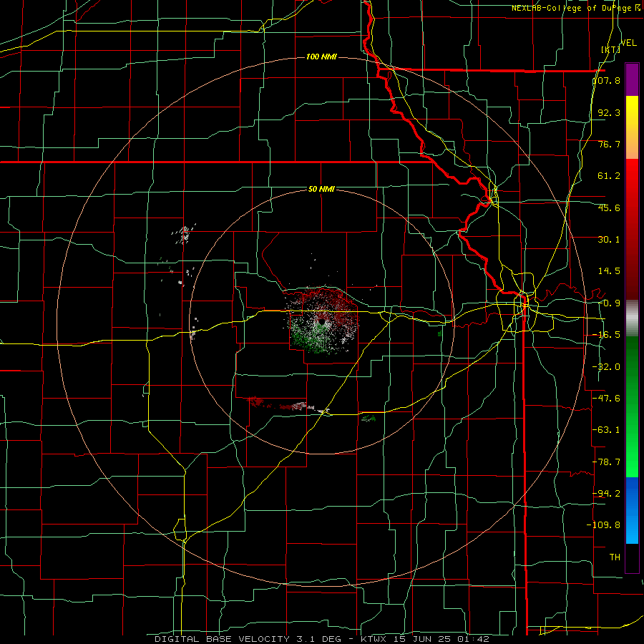Click the TH threshold label in legend
This screenshot has height=644, width=644.
[x=615, y=557]
